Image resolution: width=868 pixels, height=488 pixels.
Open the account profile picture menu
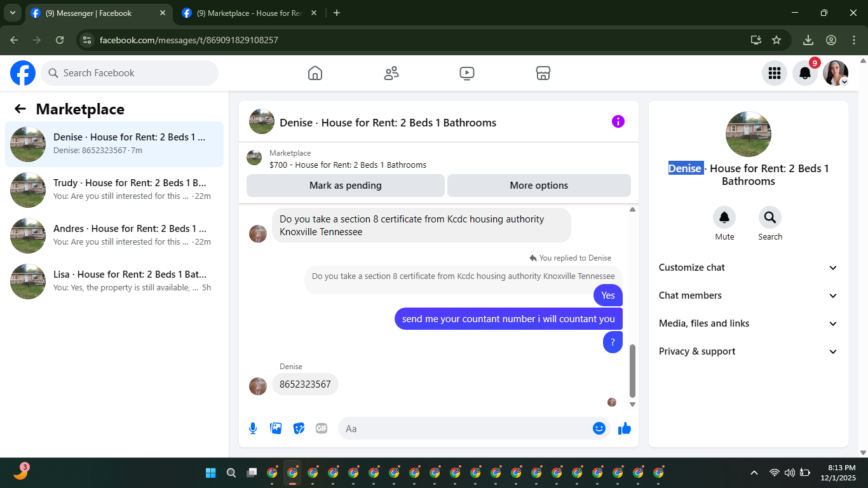click(x=836, y=73)
